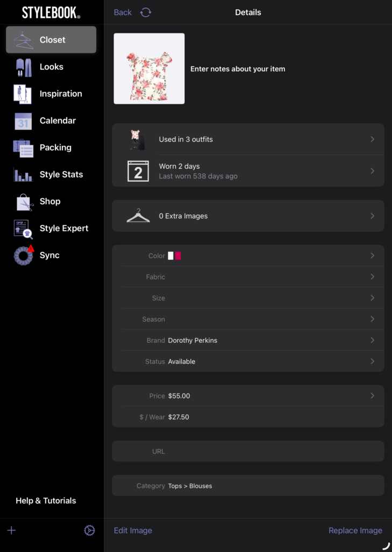Select the Inspiration icon in sidebar
Screen dimensions: 392x552
coord(23,94)
